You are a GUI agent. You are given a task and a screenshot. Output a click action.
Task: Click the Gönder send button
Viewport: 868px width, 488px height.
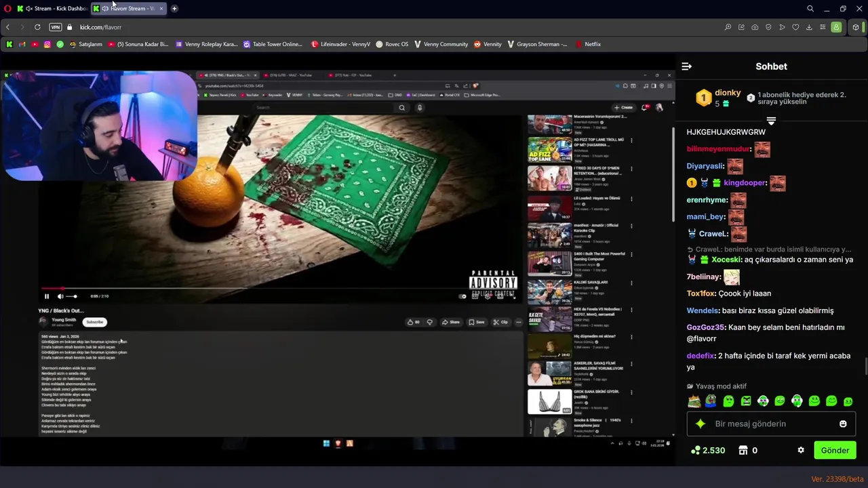[835, 450]
